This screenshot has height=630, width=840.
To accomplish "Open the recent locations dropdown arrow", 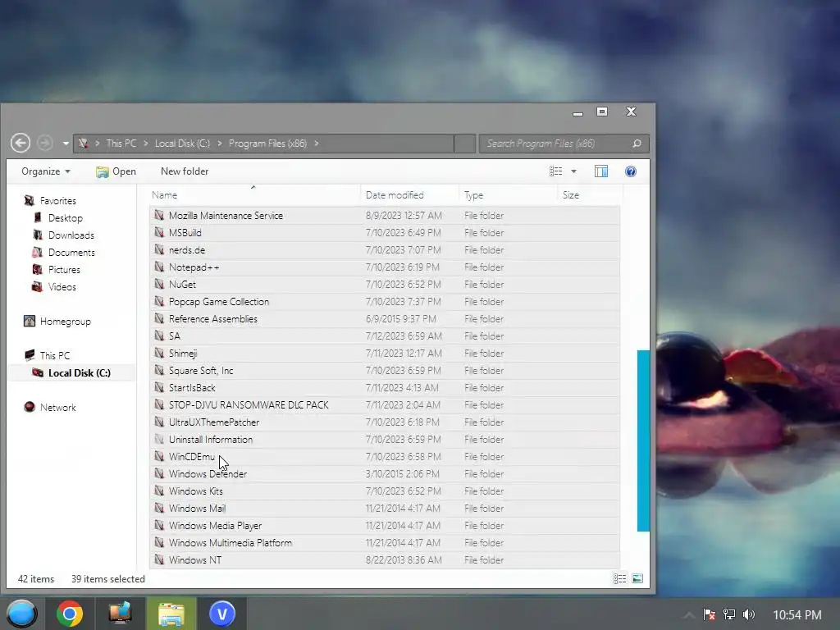I will point(66,144).
